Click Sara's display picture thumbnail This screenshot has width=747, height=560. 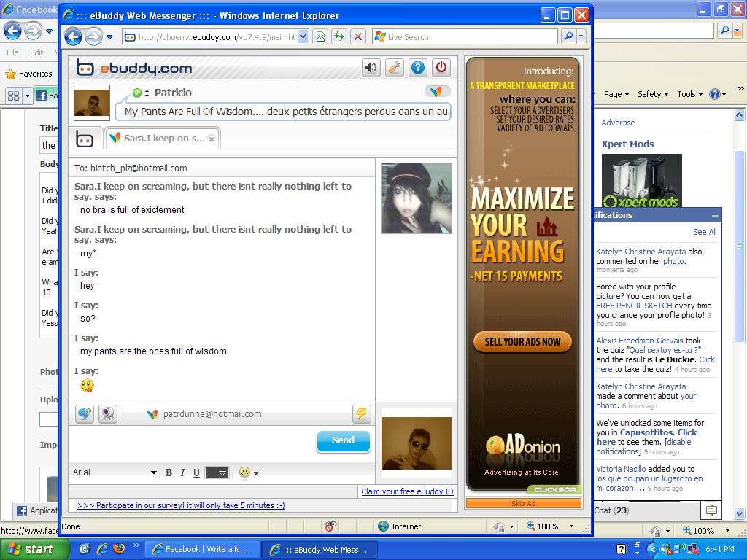click(417, 198)
